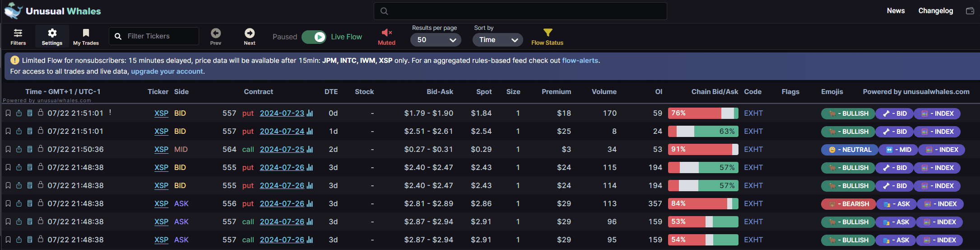Click EXHT code on 2024-07-25 row
The image size is (980, 250).
[x=753, y=149]
